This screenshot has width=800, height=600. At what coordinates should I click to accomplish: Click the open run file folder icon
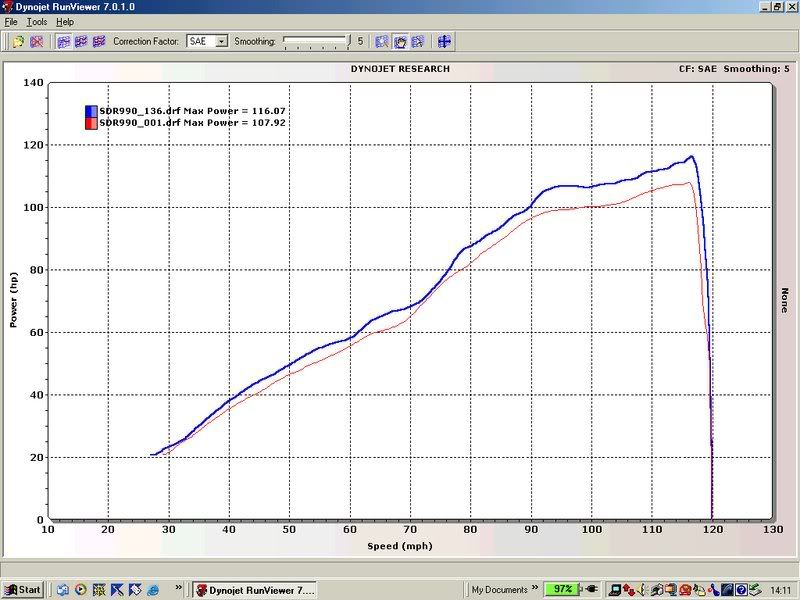point(19,42)
